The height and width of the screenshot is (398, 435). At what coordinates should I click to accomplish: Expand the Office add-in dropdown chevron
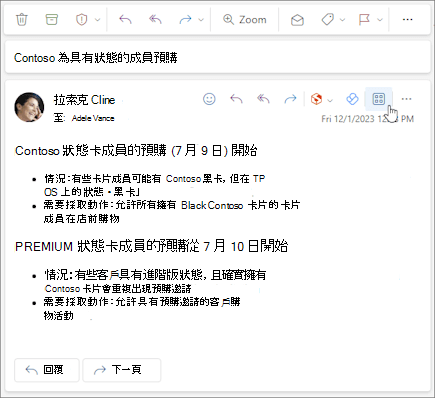pyautogui.click(x=330, y=100)
